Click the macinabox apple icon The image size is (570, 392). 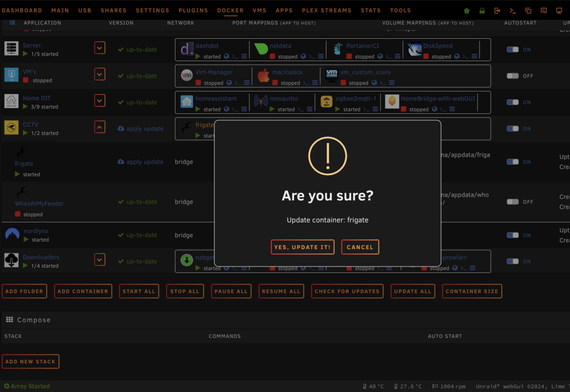[x=263, y=75]
